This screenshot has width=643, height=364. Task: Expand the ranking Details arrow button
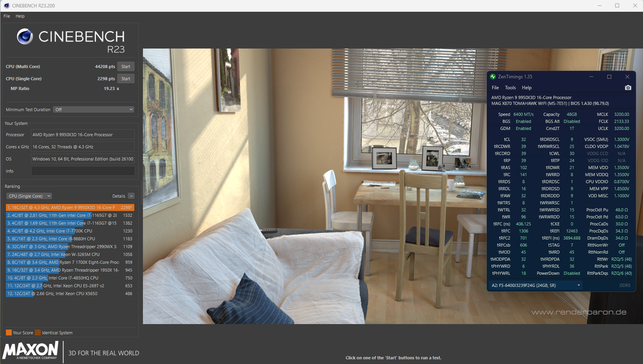131,196
